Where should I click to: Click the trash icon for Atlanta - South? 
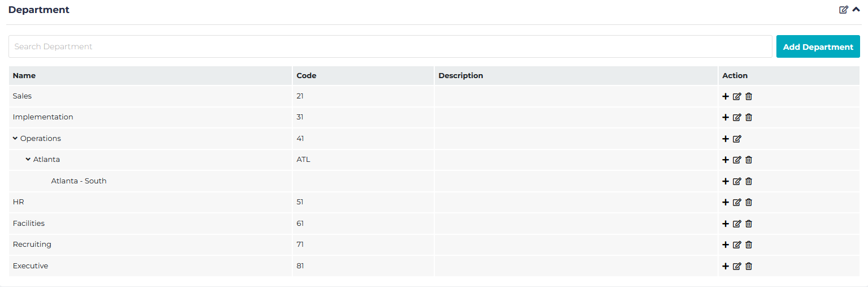(749, 182)
